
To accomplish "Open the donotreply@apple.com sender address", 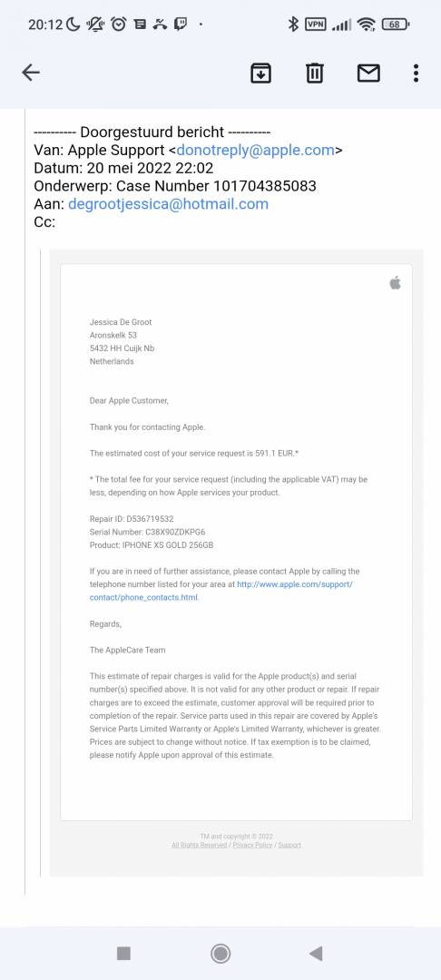I will coord(256,150).
